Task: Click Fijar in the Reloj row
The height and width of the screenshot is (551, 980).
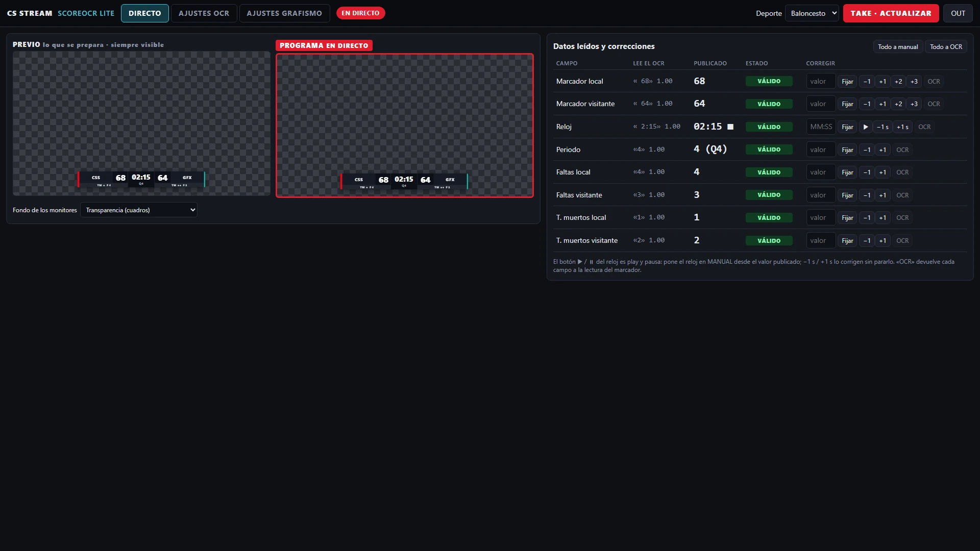Action: coord(847,127)
